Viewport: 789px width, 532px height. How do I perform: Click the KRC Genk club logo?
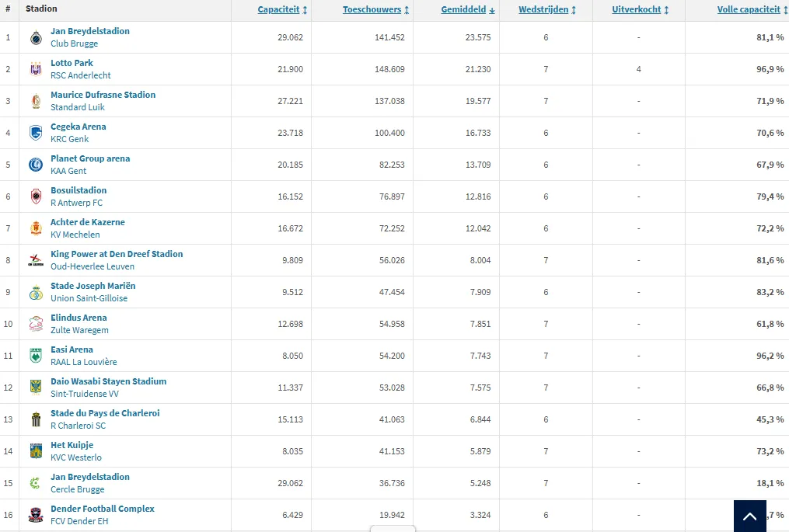coord(35,133)
